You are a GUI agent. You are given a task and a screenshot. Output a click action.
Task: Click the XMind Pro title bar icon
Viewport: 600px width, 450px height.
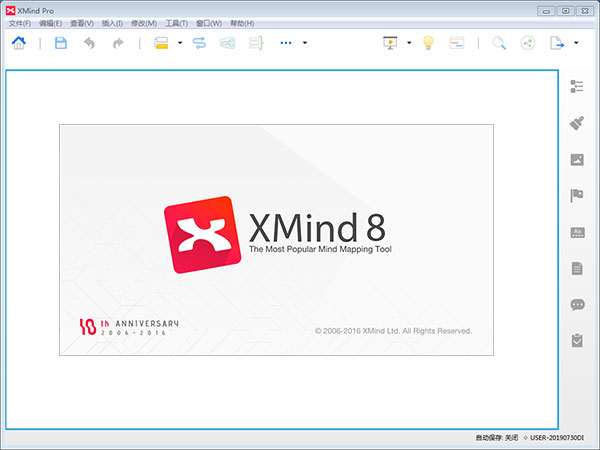pyautogui.click(x=10, y=11)
